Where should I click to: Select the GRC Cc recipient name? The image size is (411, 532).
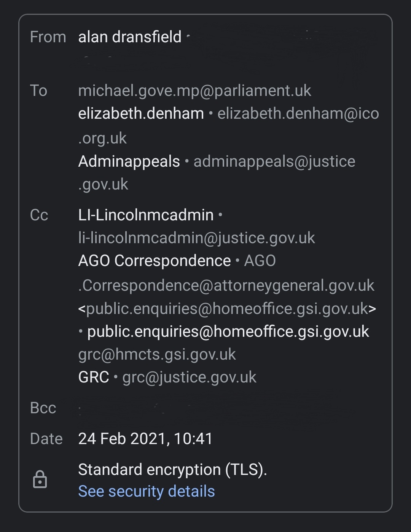pos(94,377)
